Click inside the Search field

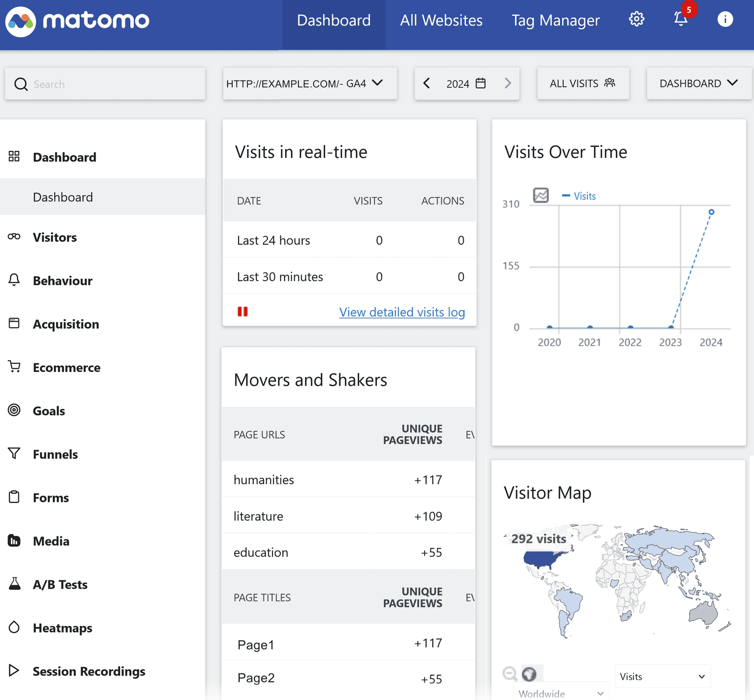pos(104,83)
